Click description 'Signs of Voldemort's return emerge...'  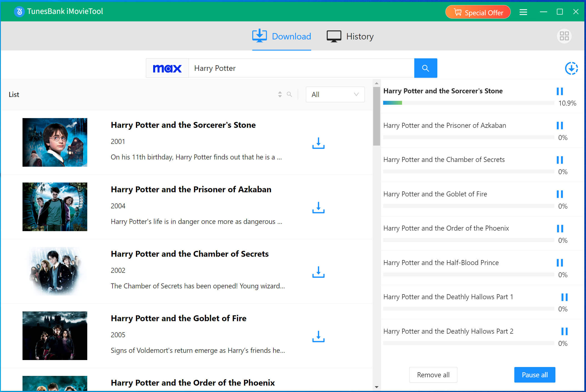198,350
